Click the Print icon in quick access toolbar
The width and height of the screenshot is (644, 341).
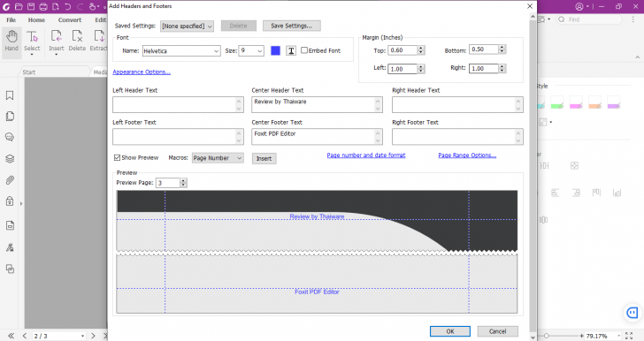(43, 6)
